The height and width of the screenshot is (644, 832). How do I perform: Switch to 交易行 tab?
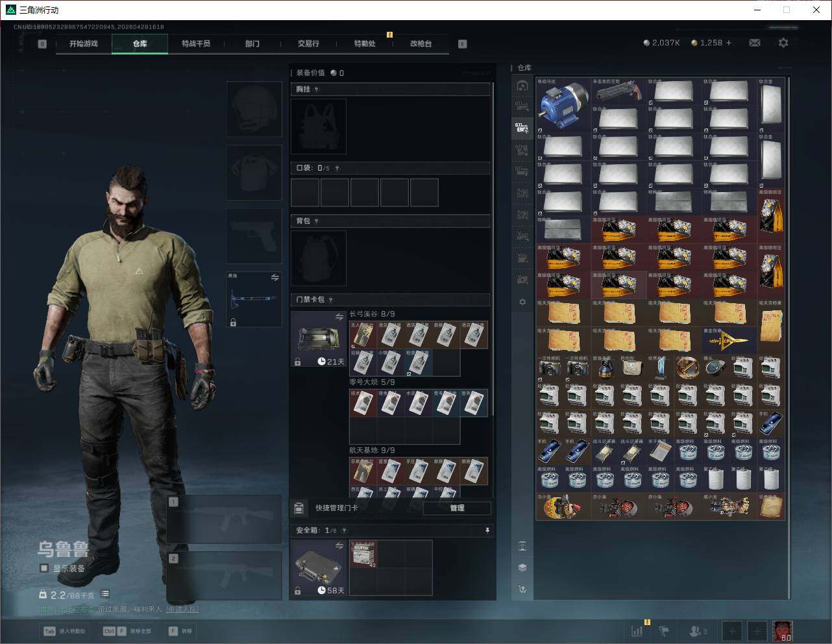coord(308,43)
